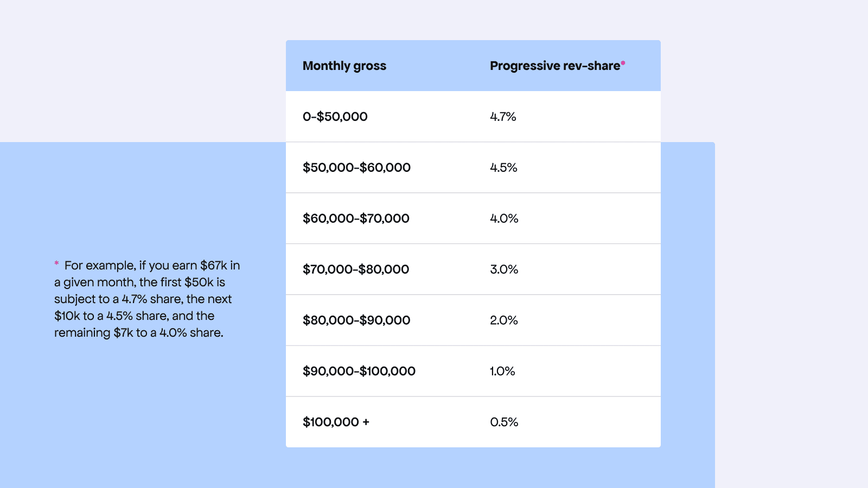Image resolution: width=868 pixels, height=488 pixels.
Task: Select the $60,000-$70,000 tier cell
Action: (356, 219)
